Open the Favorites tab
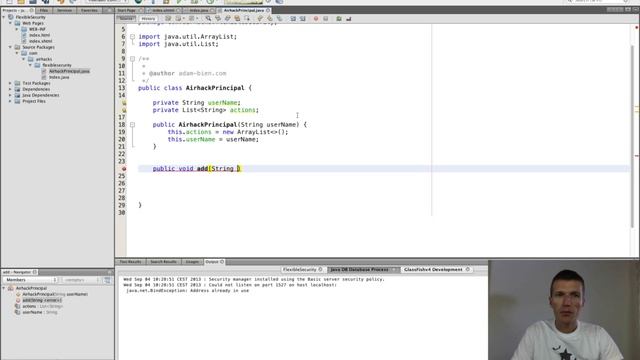Screen dimensions: 640x360 coord(89,10)
